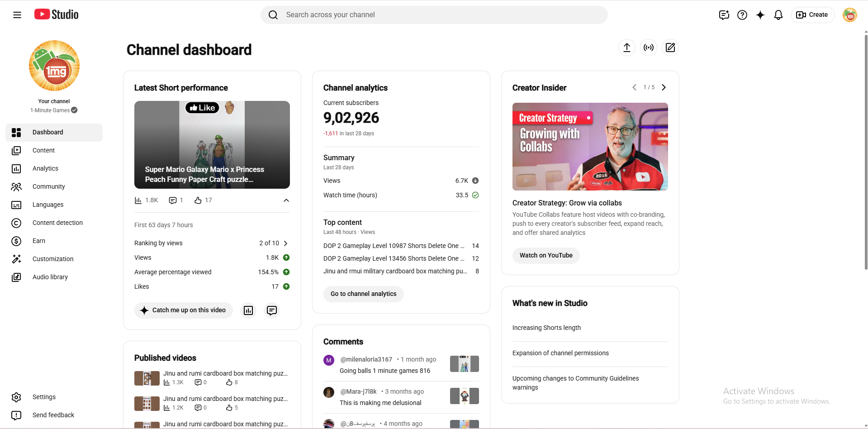Viewport: 868px width, 429px height.
Task: Open video thumbnail beside @Mara-j7l8k comment
Action: coord(465,396)
